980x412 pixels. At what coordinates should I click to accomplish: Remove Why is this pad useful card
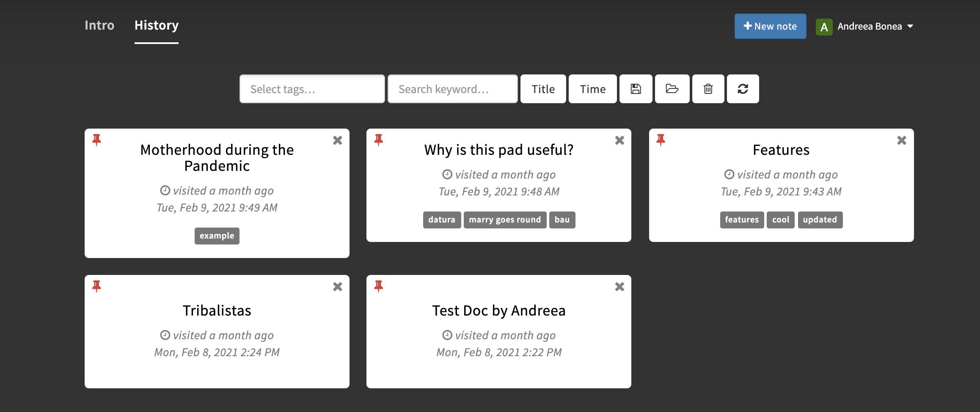pyautogui.click(x=619, y=140)
